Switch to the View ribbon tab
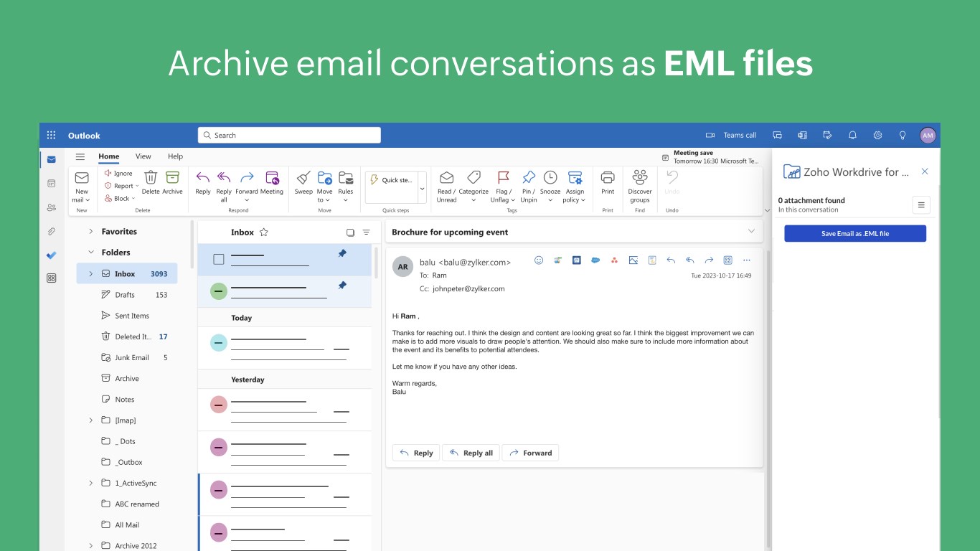 [x=143, y=156]
